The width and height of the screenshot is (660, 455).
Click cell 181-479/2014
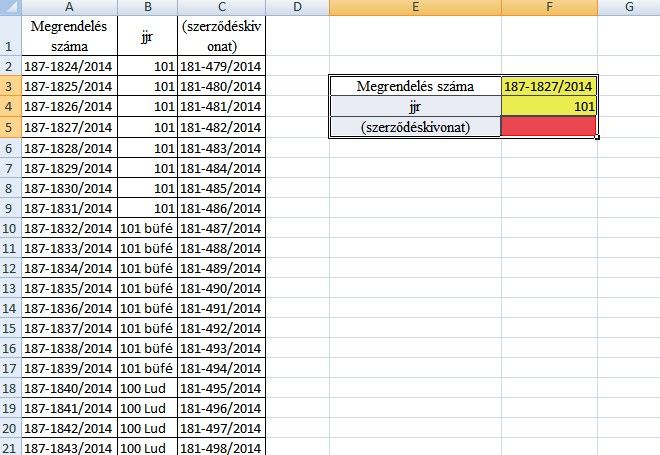(x=222, y=66)
